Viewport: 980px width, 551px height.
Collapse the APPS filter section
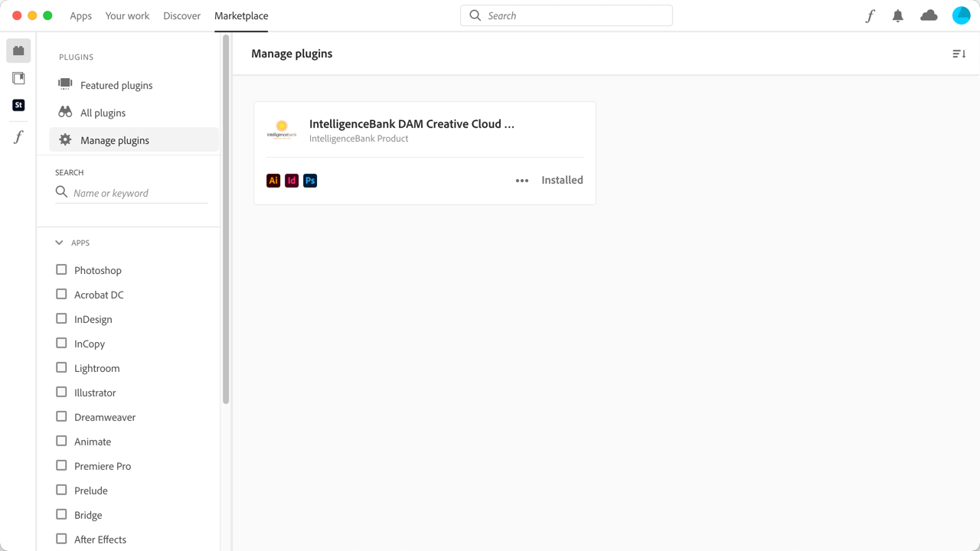(x=59, y=243)
